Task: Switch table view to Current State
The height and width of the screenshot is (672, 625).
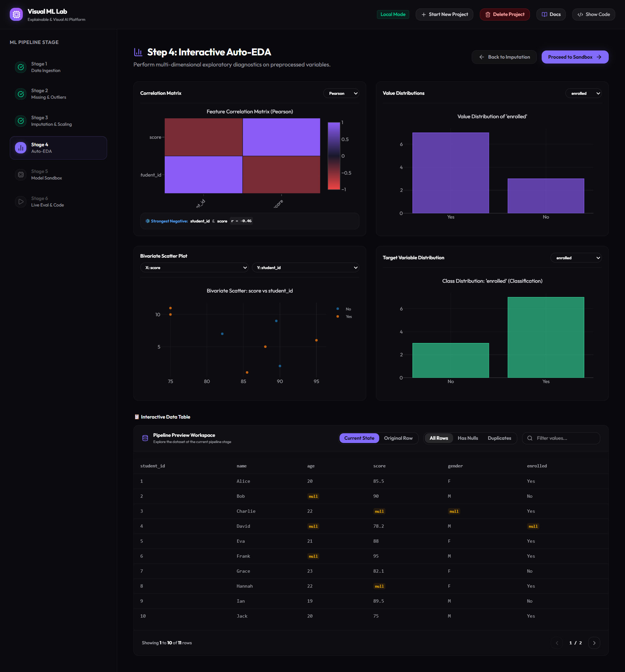Action: point(359,438)
